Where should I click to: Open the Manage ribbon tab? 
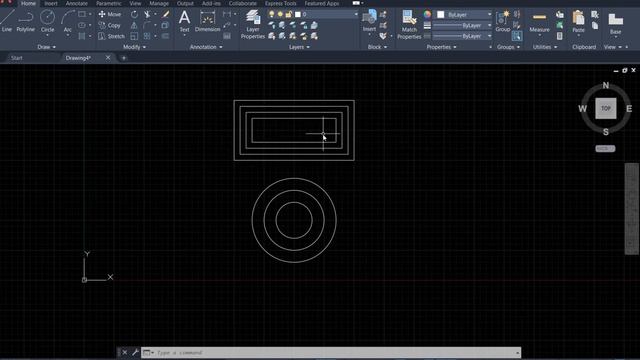point(159,3)
